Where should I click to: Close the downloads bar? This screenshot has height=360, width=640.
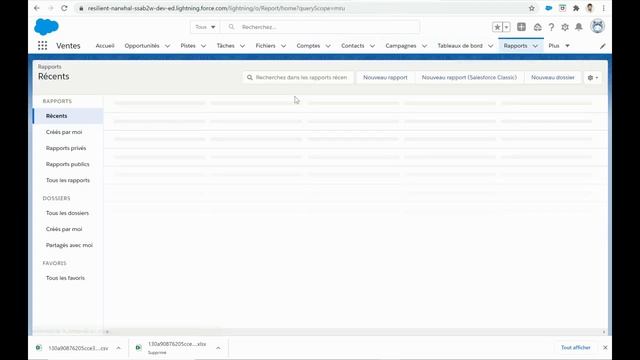pyautogui.click(x=605, y=348)
